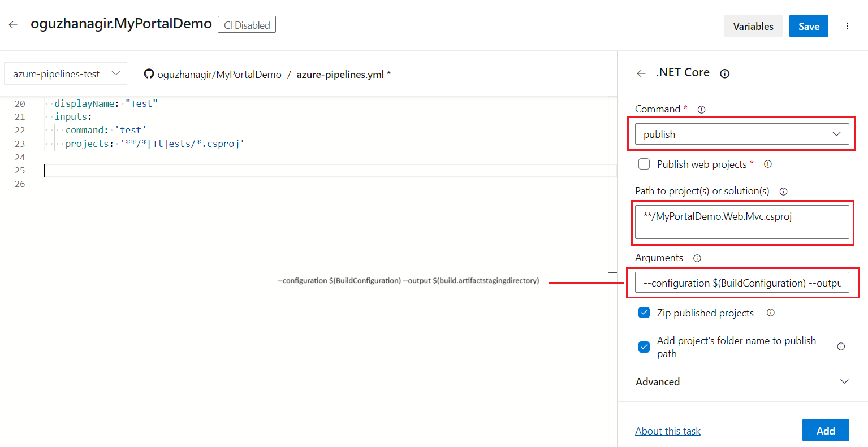Go back with the top-left arrow
The height and width of the screenshot is (447, 868).
point(13,25)
